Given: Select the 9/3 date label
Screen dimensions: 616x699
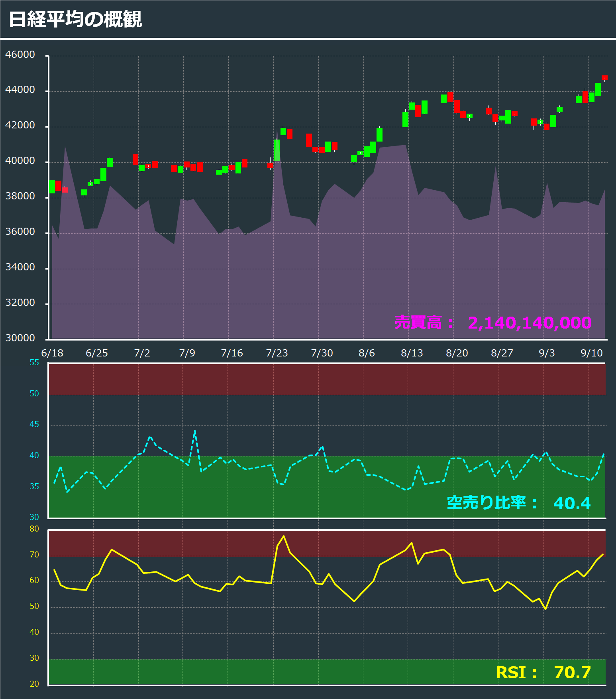Looking at the screenshot, I should (547, 353).
